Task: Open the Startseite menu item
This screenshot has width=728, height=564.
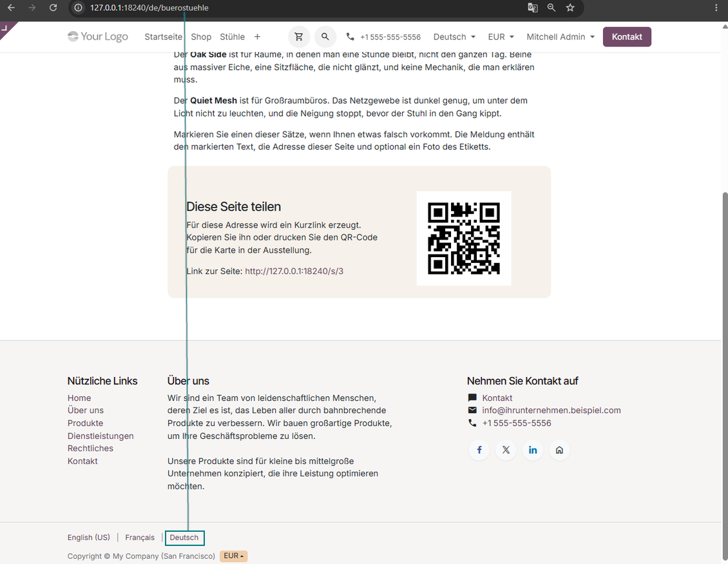Action: point(164,37)
